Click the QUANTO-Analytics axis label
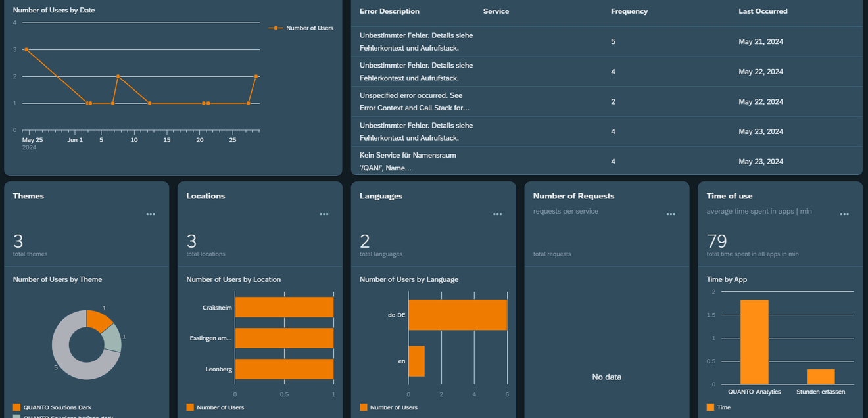This screenshot has height=418, width=868. pos(754,392)
